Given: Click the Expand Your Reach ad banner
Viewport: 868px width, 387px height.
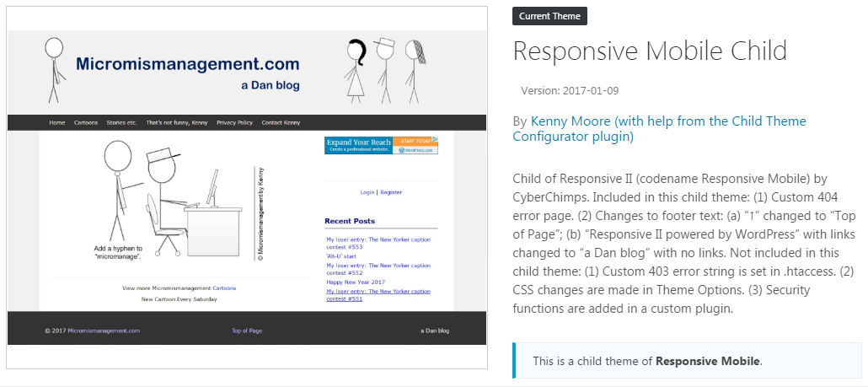Looking at the screenshot, I should (382, 145).
